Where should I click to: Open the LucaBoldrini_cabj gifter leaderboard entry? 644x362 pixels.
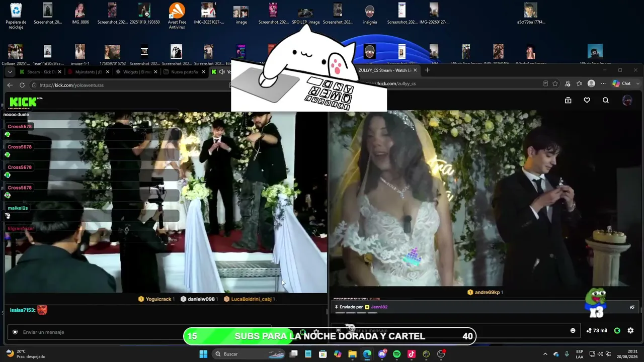point(250,299)
